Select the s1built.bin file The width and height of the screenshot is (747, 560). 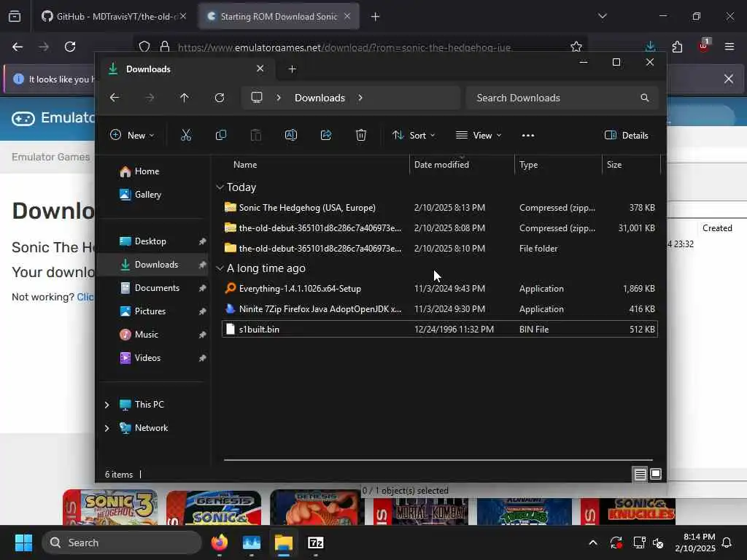coord(439,329)
